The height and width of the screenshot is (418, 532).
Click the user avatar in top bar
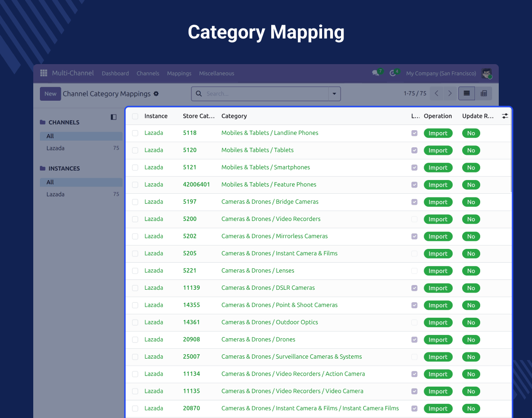[486, 73]
